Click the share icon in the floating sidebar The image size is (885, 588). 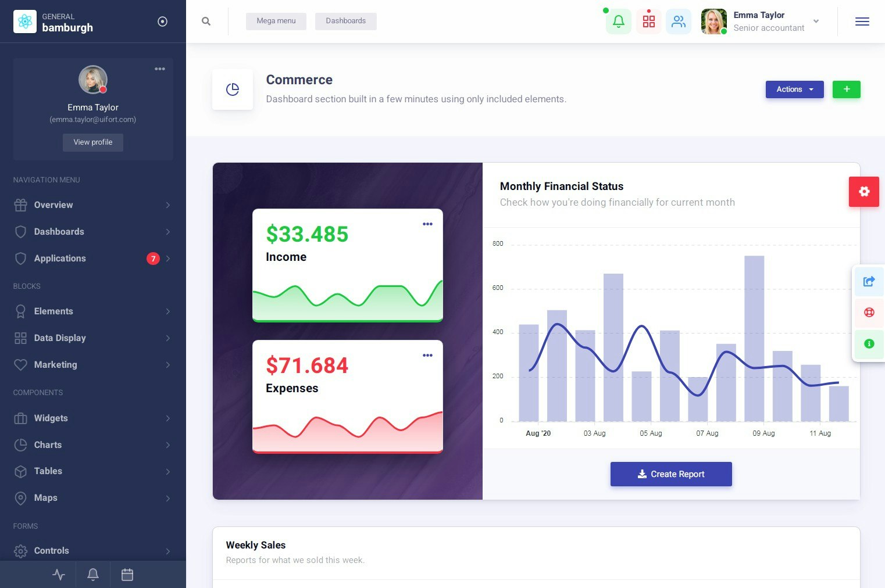869,281
